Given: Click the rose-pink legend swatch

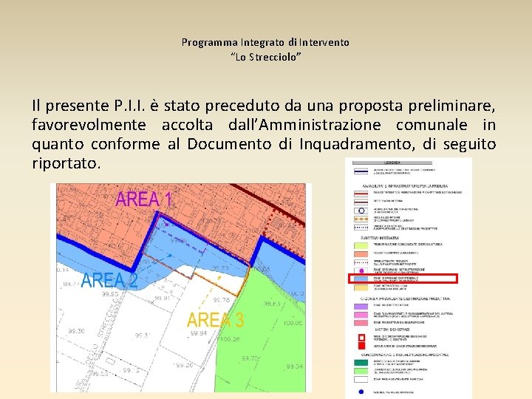Looking at the screenshot, I should point(361,323).
